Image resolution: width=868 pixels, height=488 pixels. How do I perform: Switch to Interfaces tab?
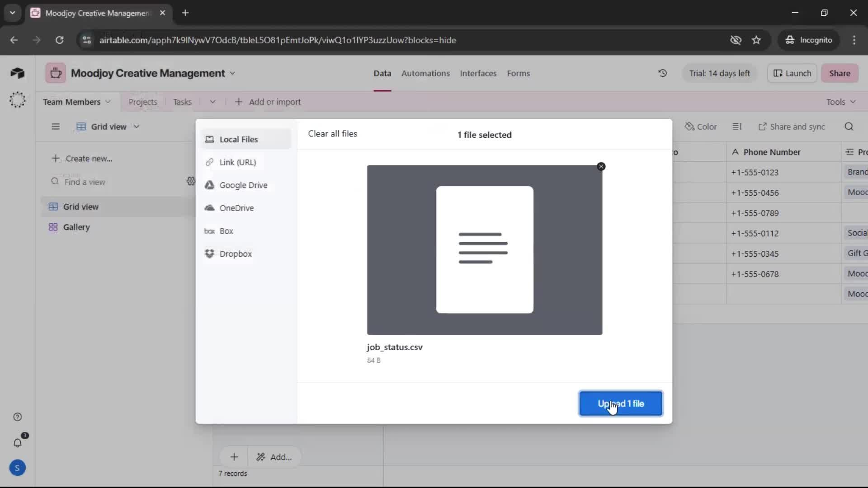click(x=478, y=73)
